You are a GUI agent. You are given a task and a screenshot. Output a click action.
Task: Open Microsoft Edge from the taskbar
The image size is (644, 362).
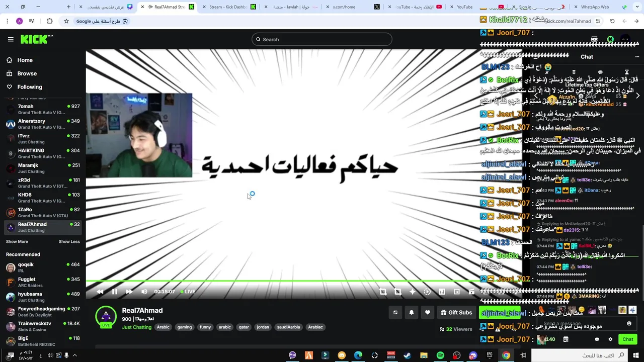click(x=358, y=355)
